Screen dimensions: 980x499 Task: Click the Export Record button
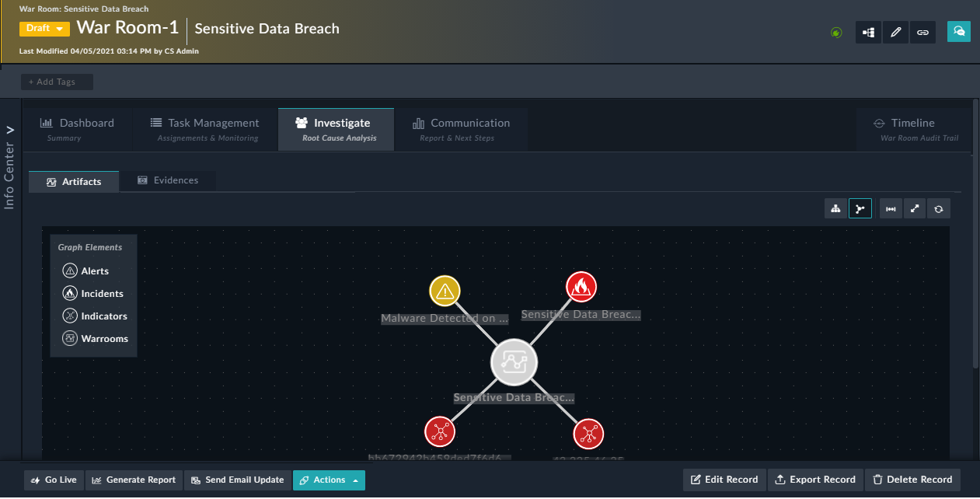pos(815,480)
